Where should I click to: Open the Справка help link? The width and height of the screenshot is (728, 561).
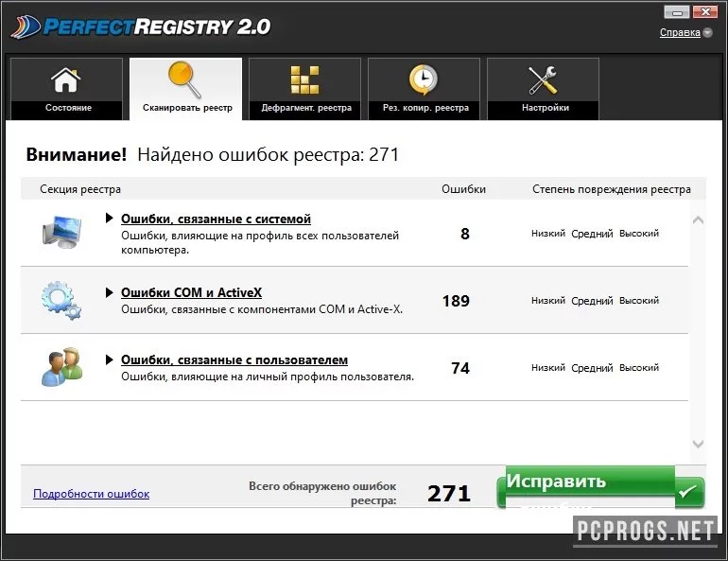(680, 32)
